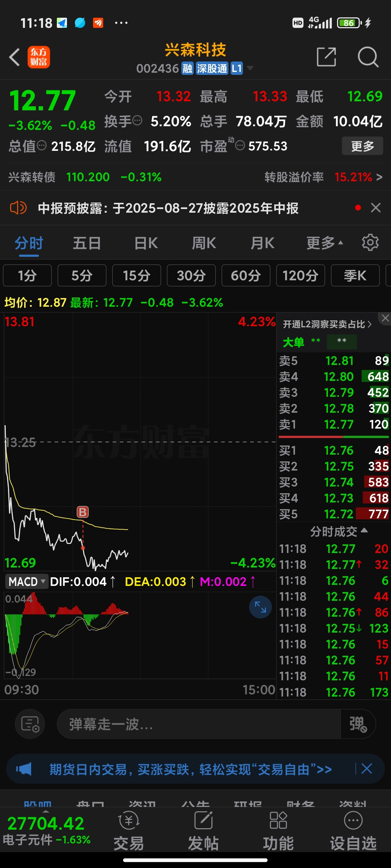The width and height of the screenshot is (391, 868).
Task: Tap 卖1 row at 12.77
Action: [x=334, y=424]
